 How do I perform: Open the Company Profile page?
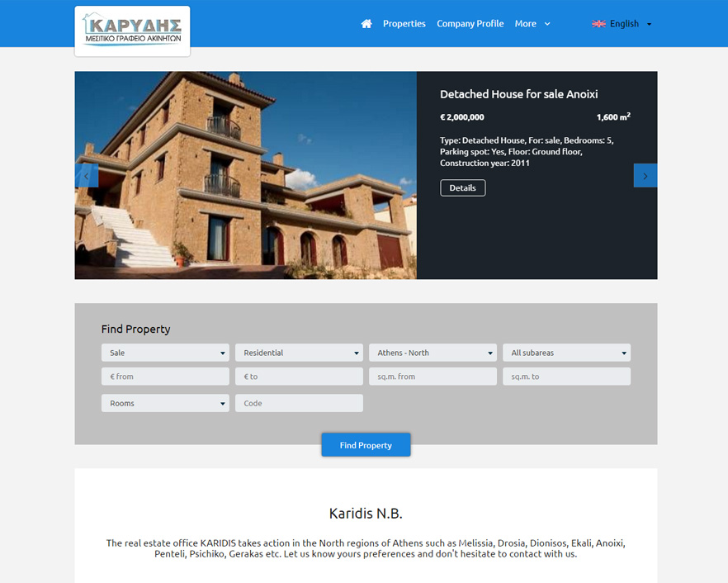coord(470,24)
